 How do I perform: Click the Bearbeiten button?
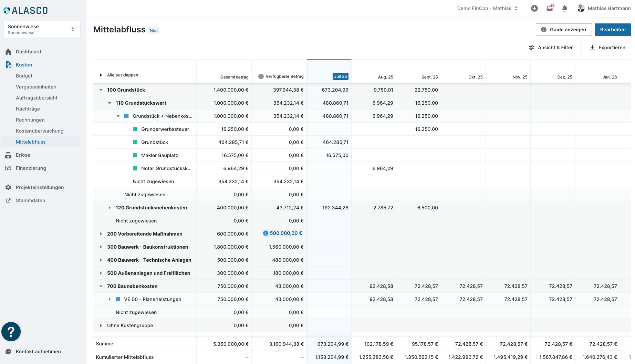[x=613, y=30]
